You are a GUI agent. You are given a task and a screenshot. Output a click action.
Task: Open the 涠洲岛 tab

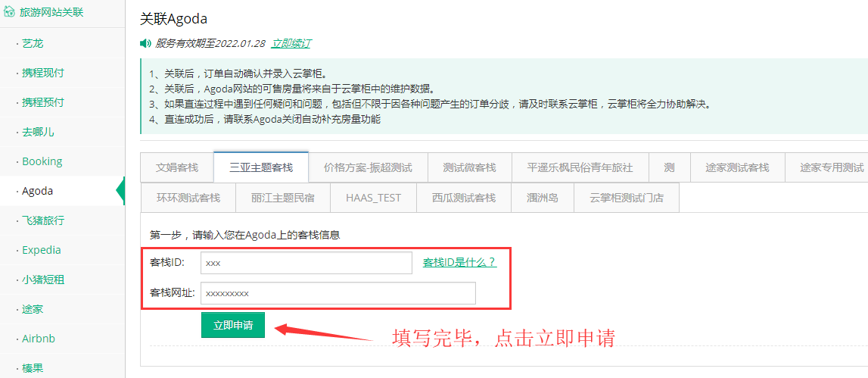tap(543, 198)
